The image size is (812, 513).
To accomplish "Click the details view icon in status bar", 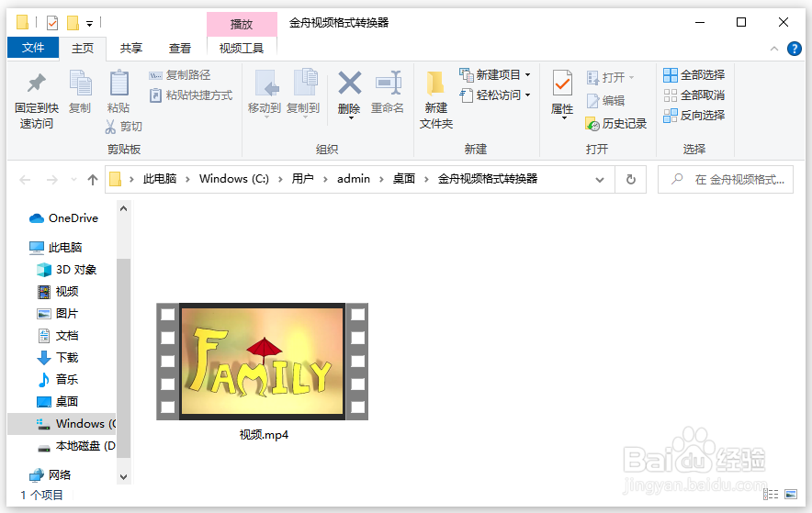I will point(771,495).
